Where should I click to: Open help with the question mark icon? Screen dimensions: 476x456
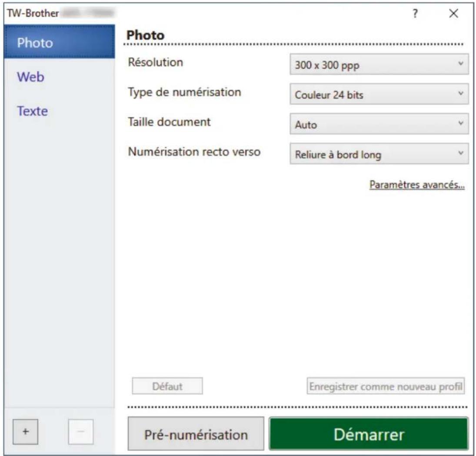415,13
